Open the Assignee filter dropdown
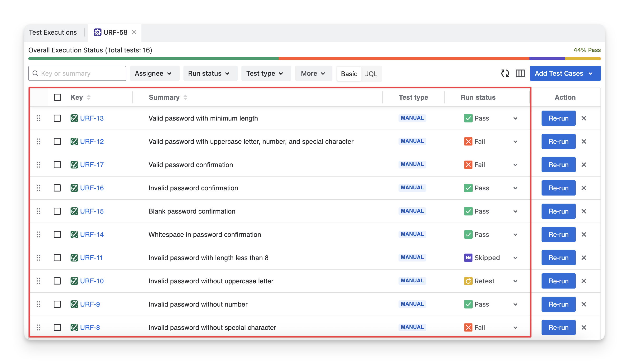 point(154,74)
